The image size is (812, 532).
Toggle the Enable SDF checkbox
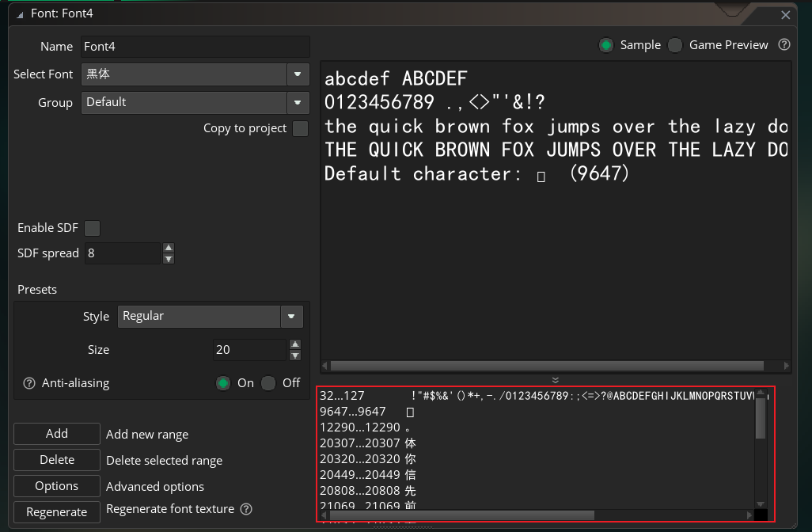[x=93, y=228]
